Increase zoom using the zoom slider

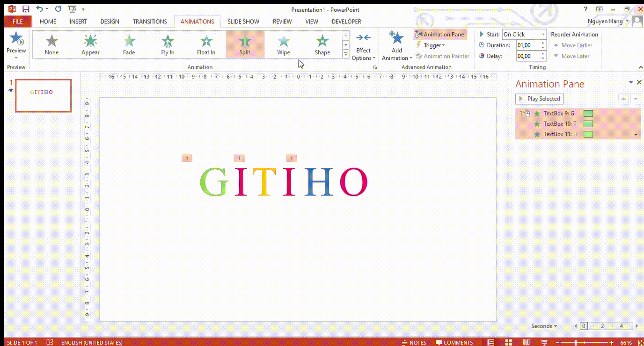pos(612,342)
